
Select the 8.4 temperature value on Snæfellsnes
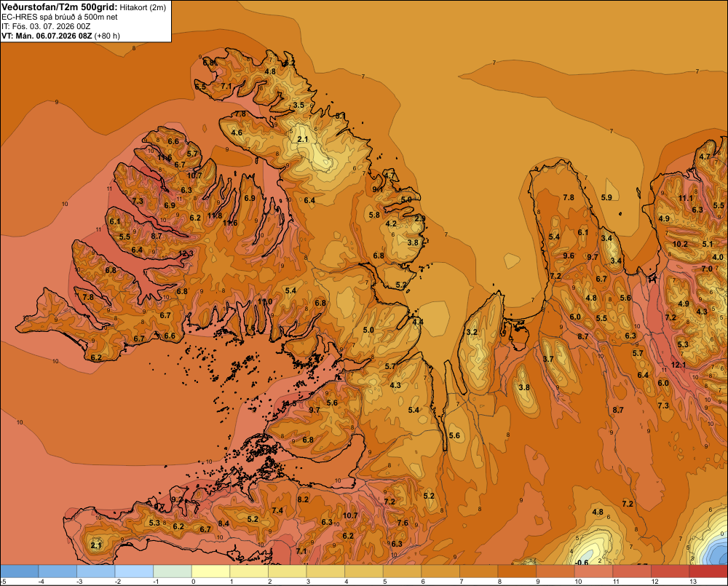223,524
